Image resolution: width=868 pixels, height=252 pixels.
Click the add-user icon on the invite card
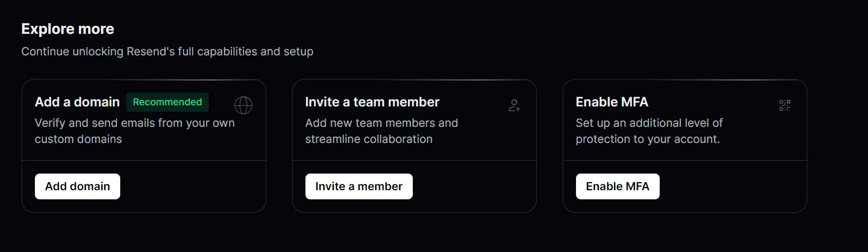coord(514,105)
